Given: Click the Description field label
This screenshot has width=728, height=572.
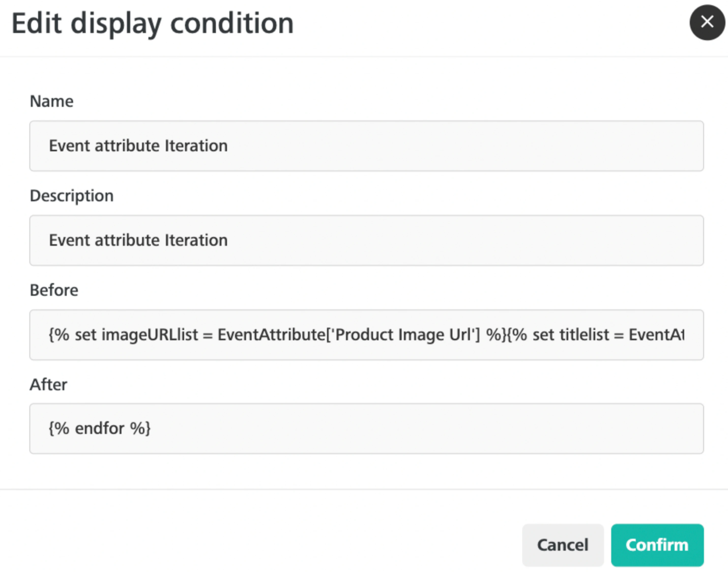Looking at the screenshot, I should click(x=72, y=196).
